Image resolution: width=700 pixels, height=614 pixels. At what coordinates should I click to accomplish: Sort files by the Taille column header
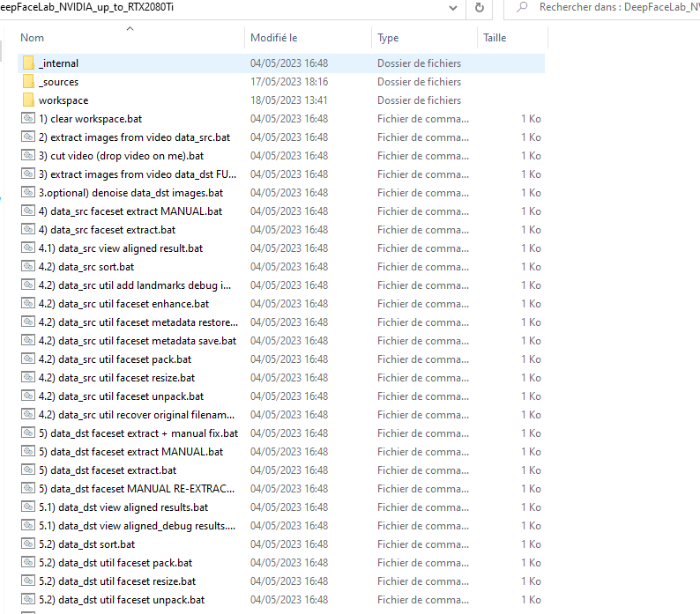[x=495, y=38]
